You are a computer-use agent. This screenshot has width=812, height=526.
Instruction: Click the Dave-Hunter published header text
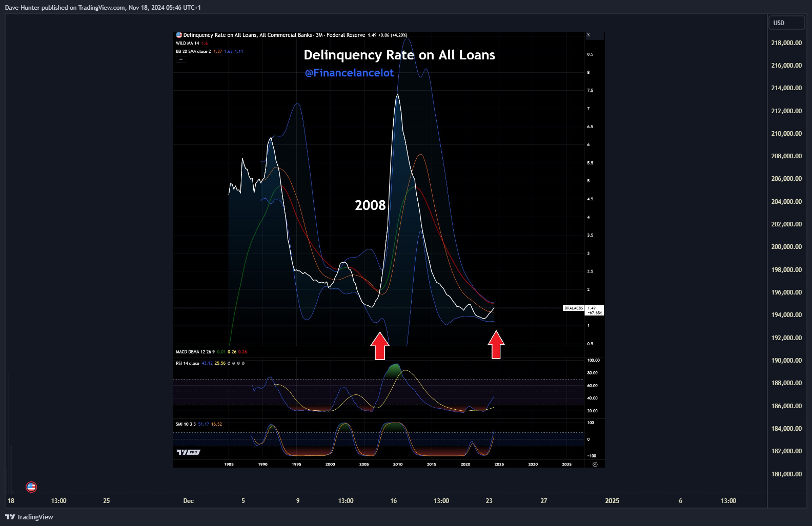(x=103, y=8)
